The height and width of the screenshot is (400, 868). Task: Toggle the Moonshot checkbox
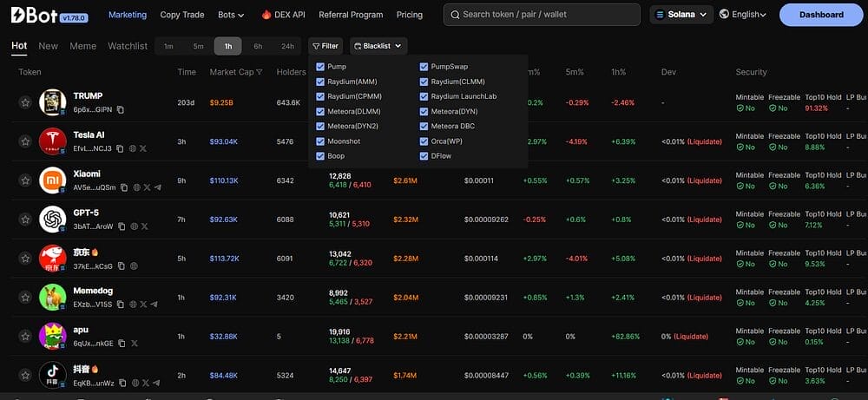(321, 141)
